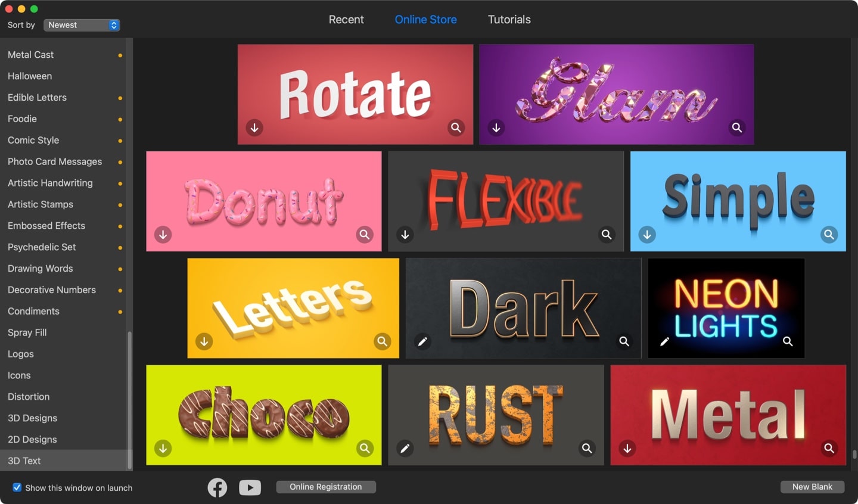Select 3D Text category
Viewport: 858px width, 504px height.
tap(63, 461)
